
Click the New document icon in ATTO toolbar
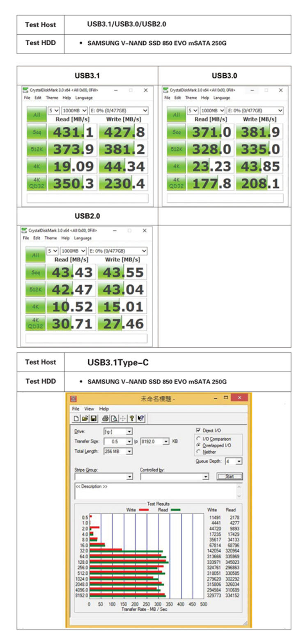(76, 419)
